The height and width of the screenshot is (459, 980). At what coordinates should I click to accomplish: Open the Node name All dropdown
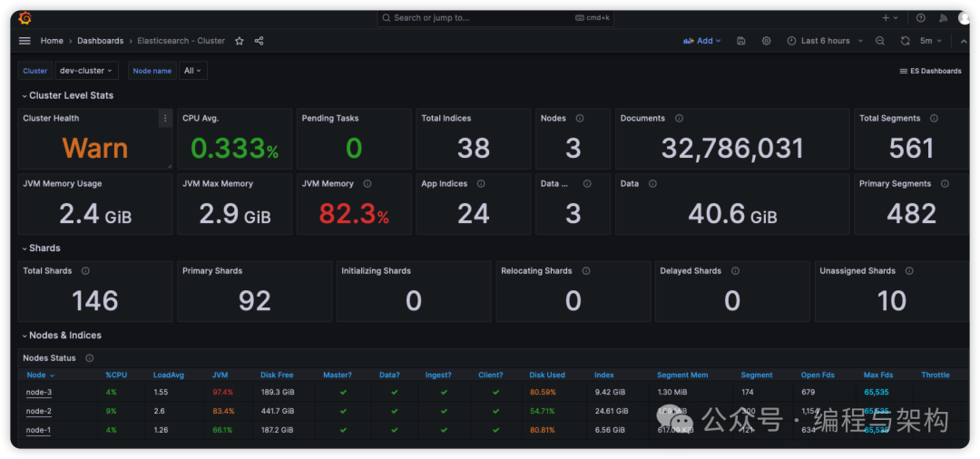pyautogui.click(x=192, y=71)
